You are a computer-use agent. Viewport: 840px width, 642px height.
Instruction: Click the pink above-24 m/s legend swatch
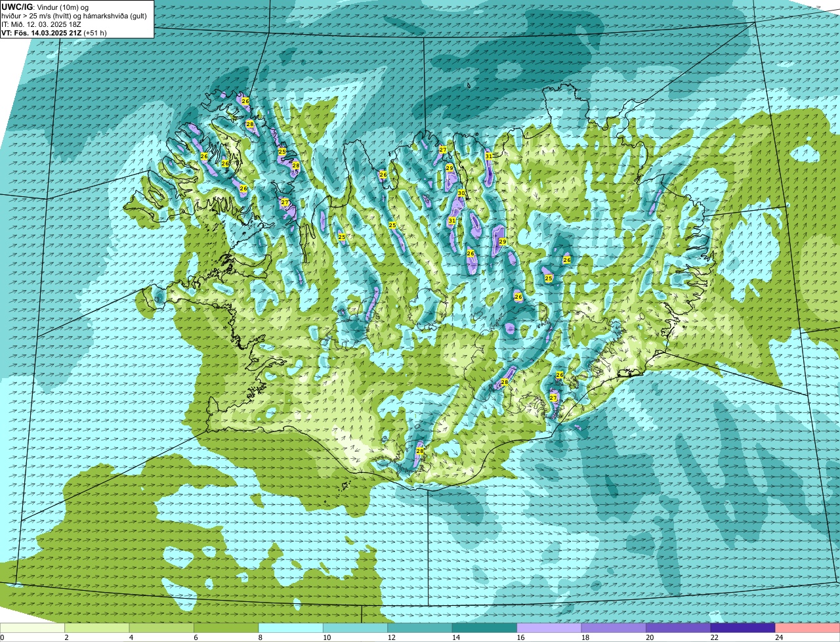click(808, 628)
